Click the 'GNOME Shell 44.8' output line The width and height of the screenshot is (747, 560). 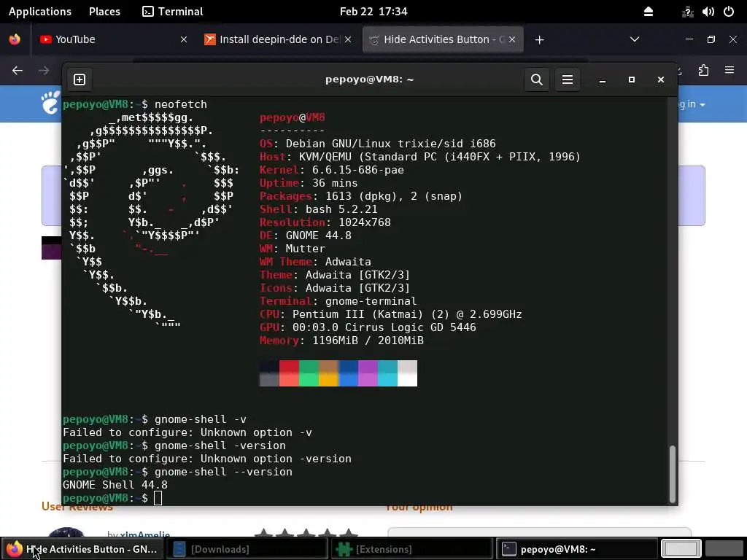click(115, 485)
